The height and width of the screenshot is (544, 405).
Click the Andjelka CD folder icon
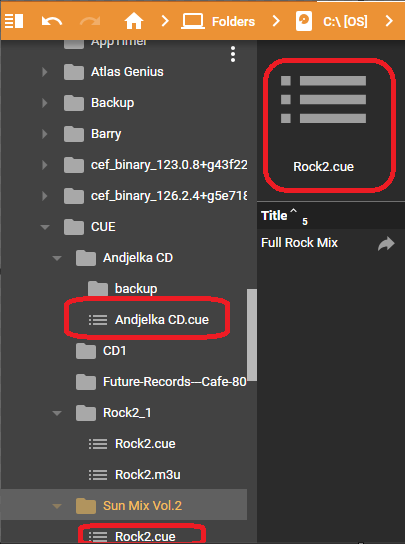pyautogui.click(x=86, y=258)
